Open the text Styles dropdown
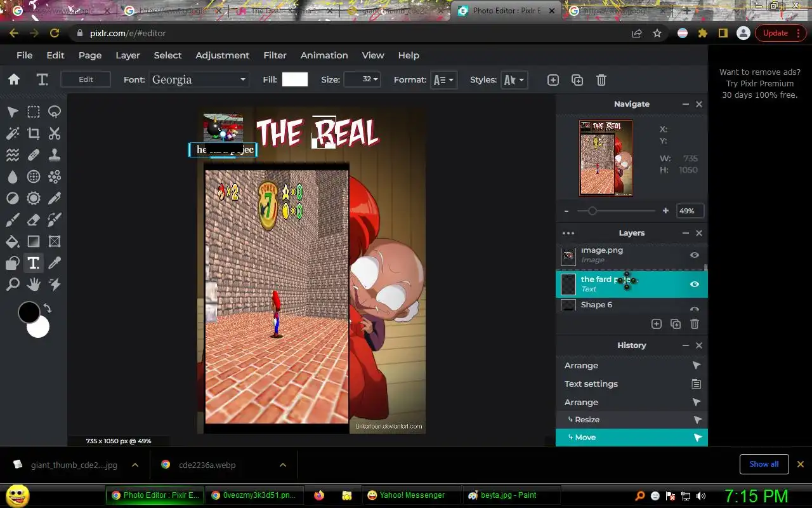 tap(514, 79)
